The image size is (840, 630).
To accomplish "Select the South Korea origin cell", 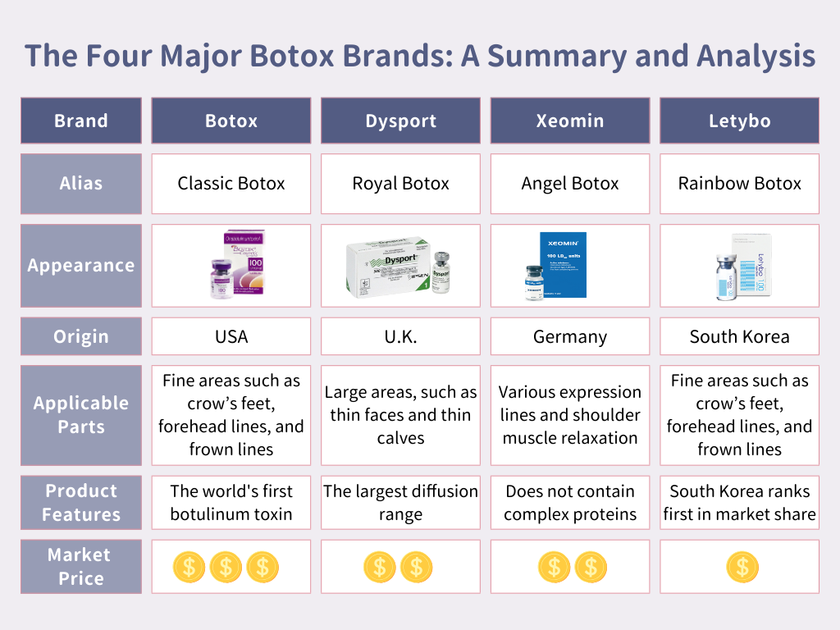I will [x=739, y=336].
